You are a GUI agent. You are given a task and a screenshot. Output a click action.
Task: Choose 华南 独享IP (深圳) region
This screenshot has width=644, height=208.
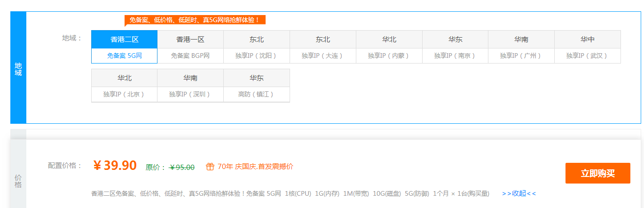[x=190, y=85]
